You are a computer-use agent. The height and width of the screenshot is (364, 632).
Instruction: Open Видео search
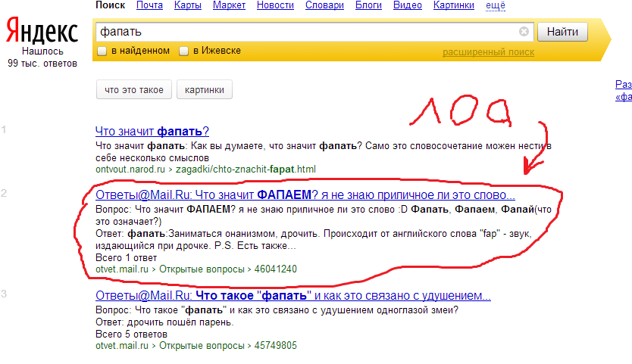click(408, 5)
